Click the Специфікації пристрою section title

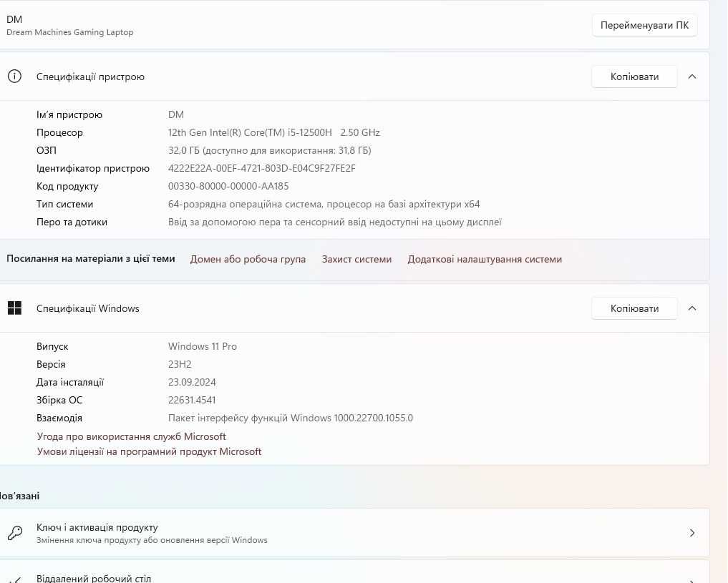90,77
